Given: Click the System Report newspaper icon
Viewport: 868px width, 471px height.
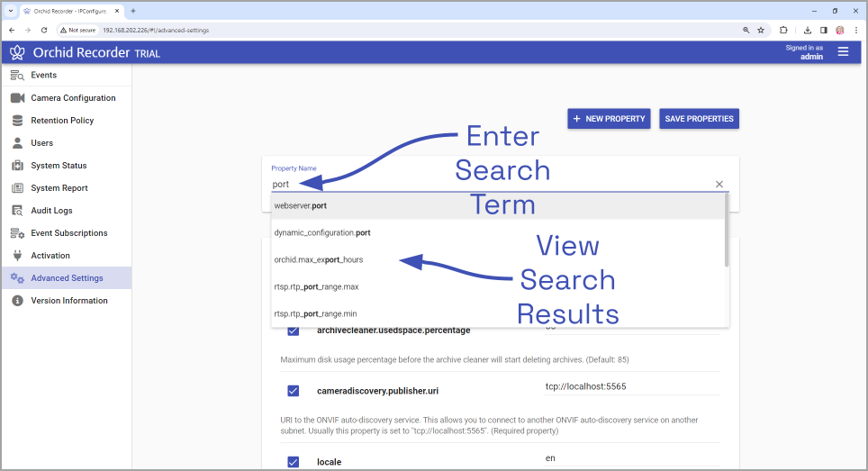Looking at the screenshot, I should coord(17,188).
